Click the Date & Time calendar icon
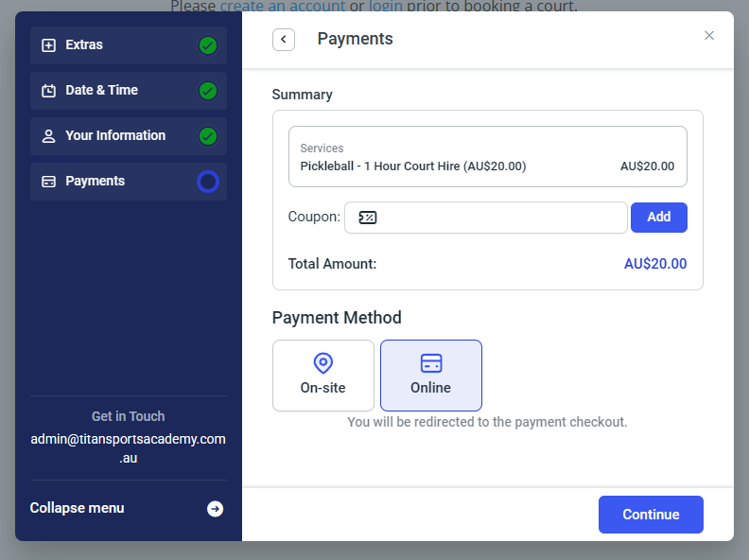 point(49,91)
